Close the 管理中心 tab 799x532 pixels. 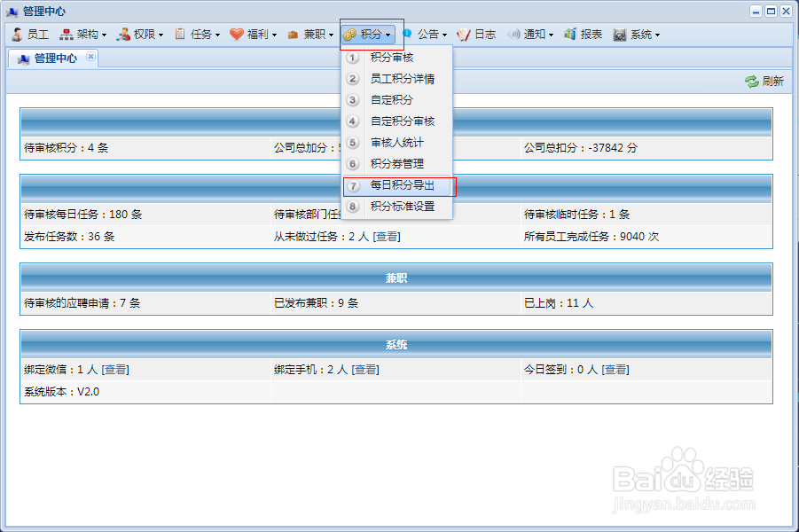point(90,56)
